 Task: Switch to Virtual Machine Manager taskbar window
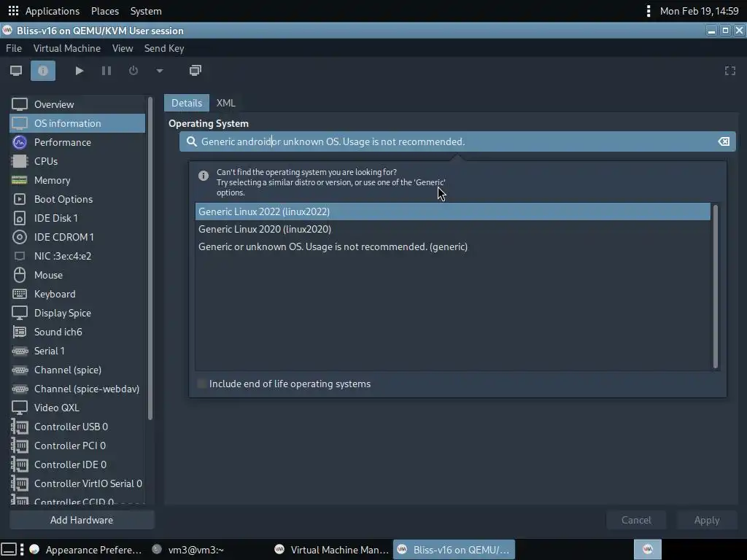(x=332, y=550)
